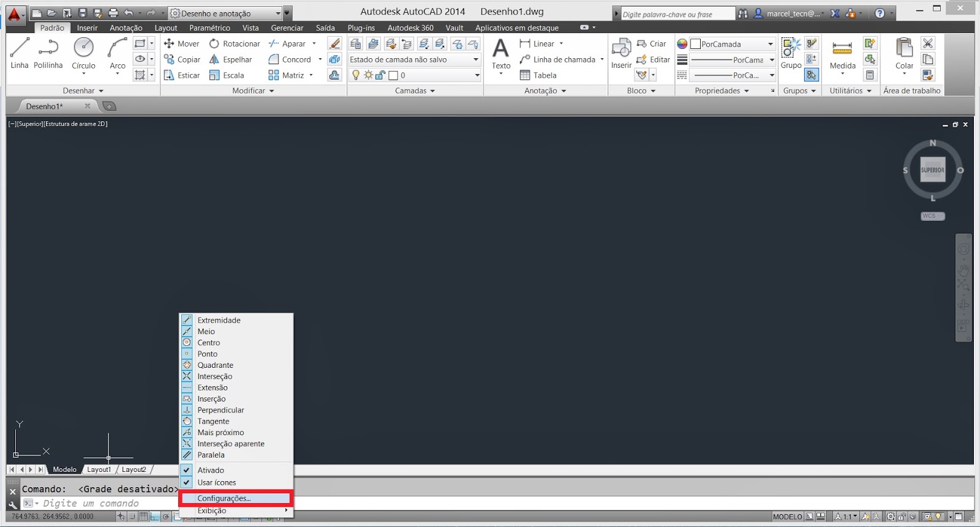The width and height of the screenshot is (980, 527).
Task: Click the Espelhar tool
Action: [x=231, y=59]
